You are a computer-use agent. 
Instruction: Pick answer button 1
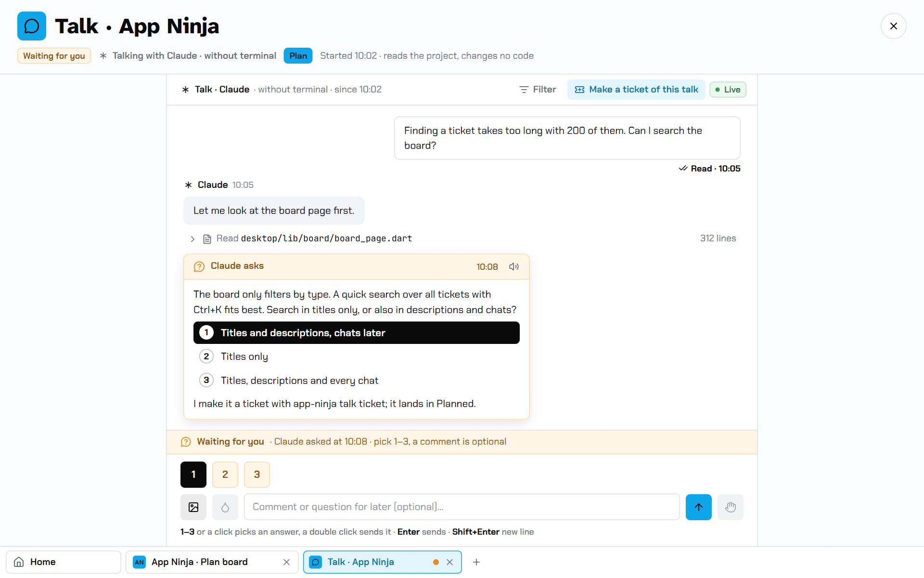coord(193,474)
